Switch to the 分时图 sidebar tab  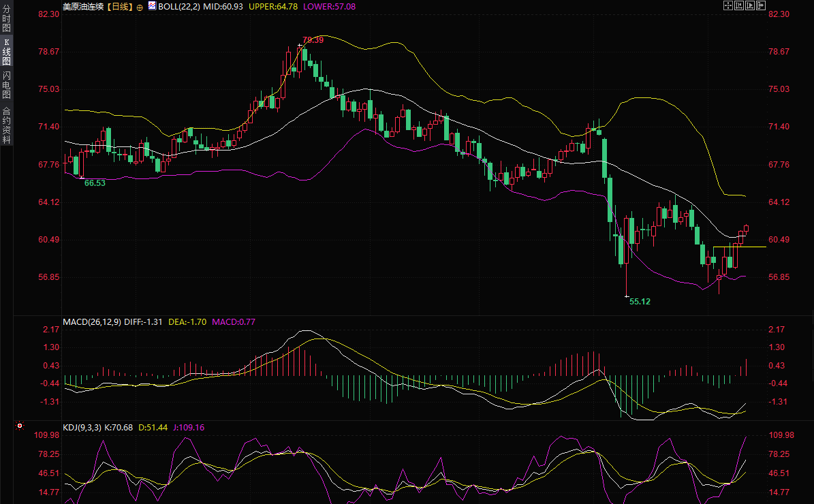click(x=6, y=18)
